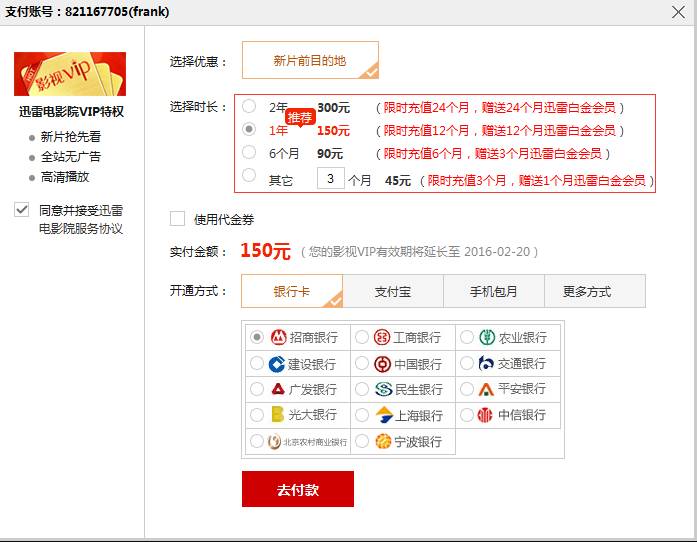Select the 6个月 90元 duration option
This screenshot has width=697, height=542.
tap(249, 152)
